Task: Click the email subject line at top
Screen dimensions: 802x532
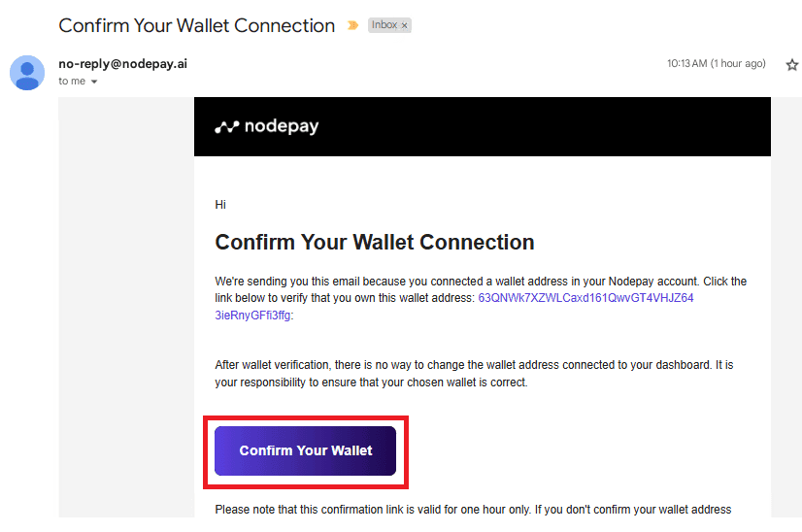Action: (197, 25)
